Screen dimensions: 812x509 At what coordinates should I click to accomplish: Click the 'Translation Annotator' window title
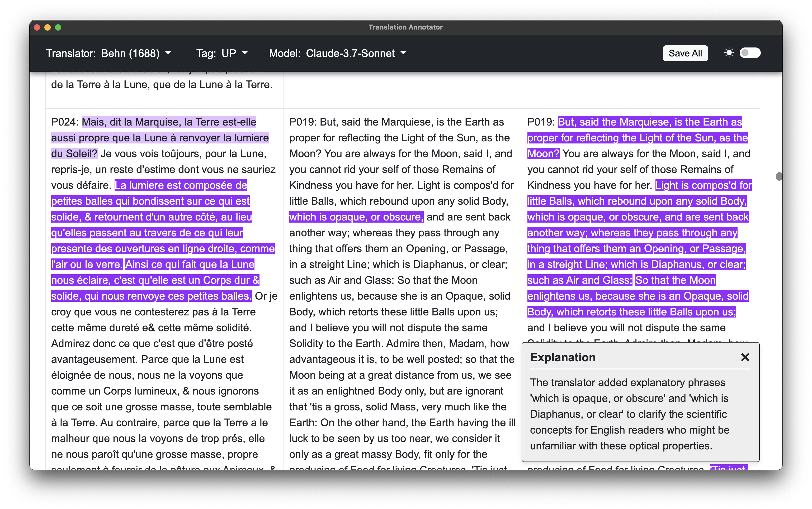point(405,27)
